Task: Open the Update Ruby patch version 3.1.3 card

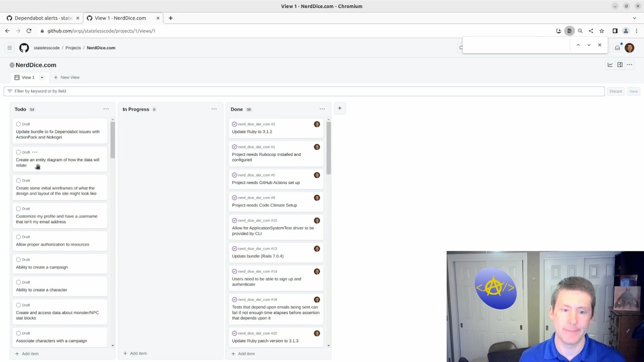Action: point(276,337)
